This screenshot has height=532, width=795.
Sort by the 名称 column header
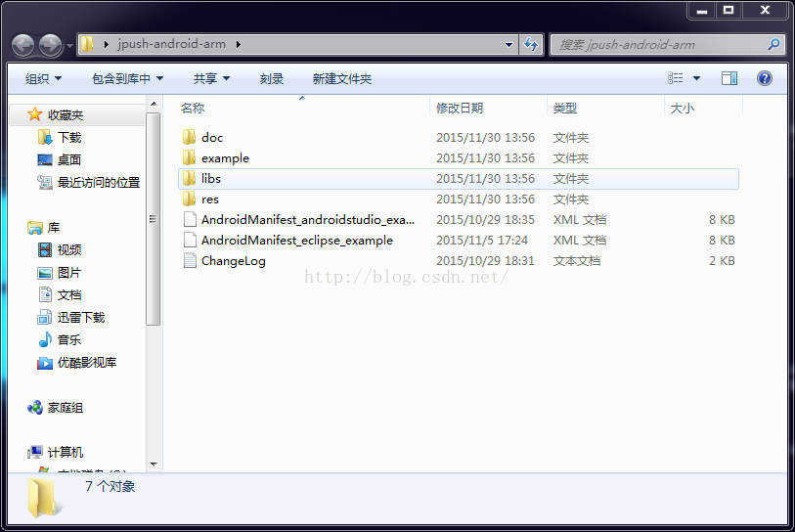click(x=193, y=108)
